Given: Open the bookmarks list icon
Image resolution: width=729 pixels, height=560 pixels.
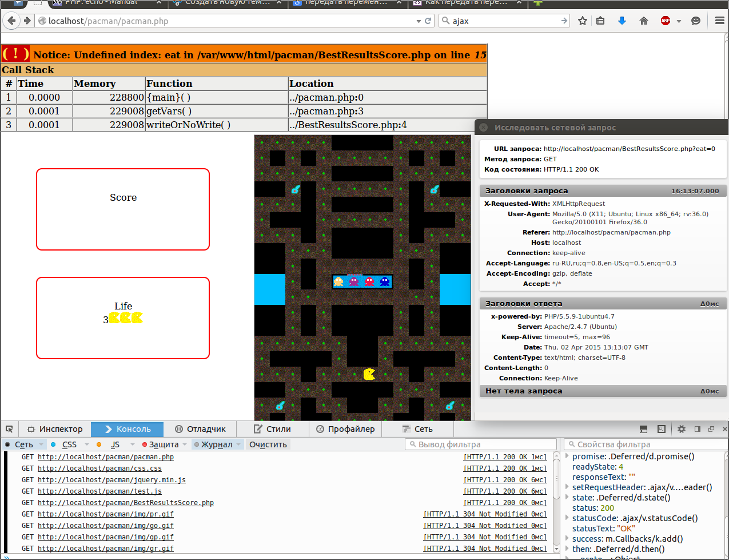Looking at the screenshot, I should [x=600, y=21].
